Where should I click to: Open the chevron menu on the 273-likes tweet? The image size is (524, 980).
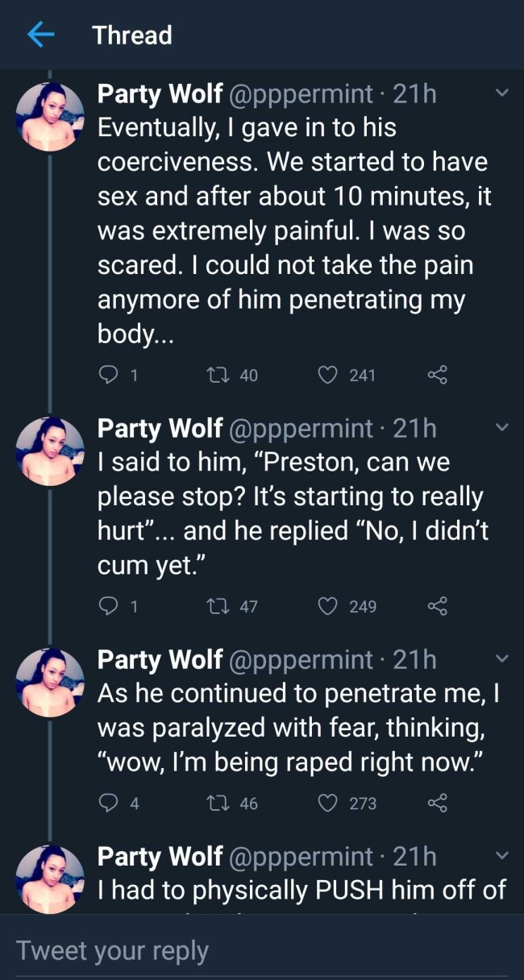(x=501, y=659)
